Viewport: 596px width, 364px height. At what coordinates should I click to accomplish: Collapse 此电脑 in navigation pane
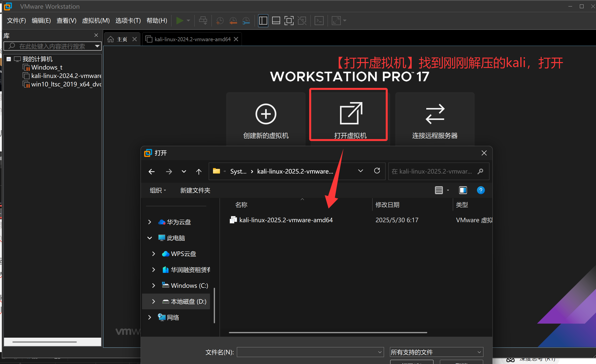[150, 238]
